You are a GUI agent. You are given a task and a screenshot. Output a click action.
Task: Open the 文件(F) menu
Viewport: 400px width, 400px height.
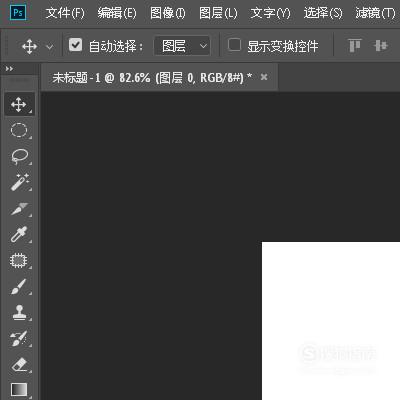[x=65, y=13]
